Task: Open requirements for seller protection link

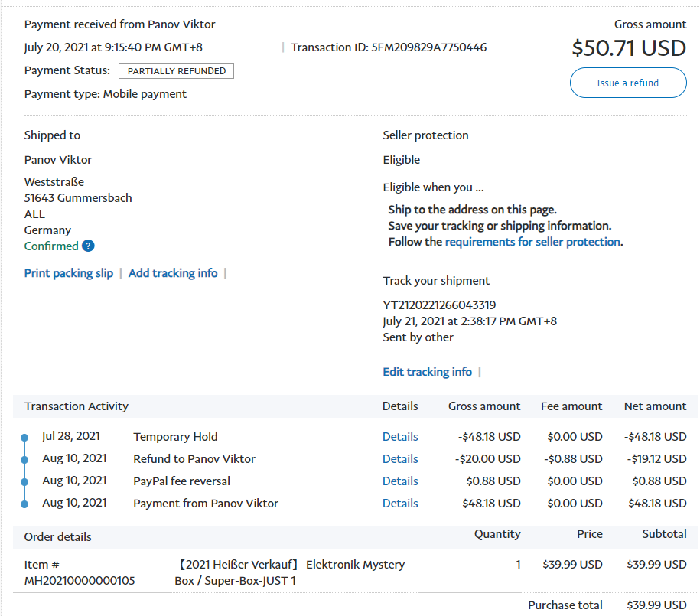Action: pos(532,242)
